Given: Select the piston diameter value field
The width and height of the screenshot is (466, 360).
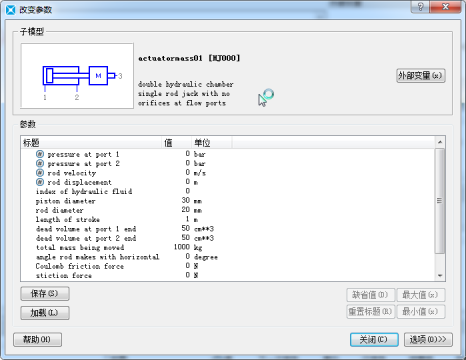Looking at the screenshot, I should (x=177, y=201).
